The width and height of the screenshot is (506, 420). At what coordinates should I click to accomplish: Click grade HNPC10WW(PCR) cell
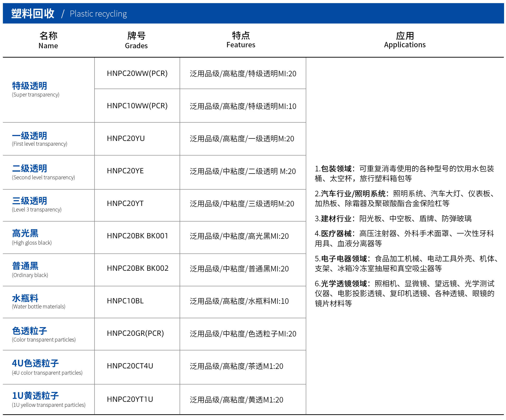pos(137,106)
